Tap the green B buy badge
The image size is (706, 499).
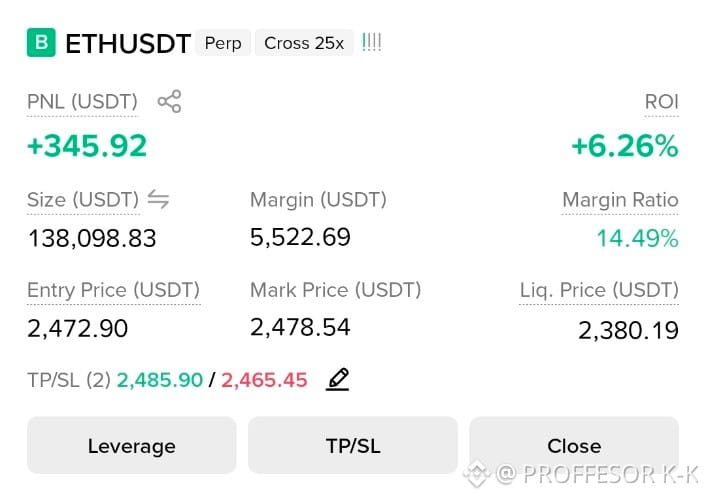[x=41, y=43]
